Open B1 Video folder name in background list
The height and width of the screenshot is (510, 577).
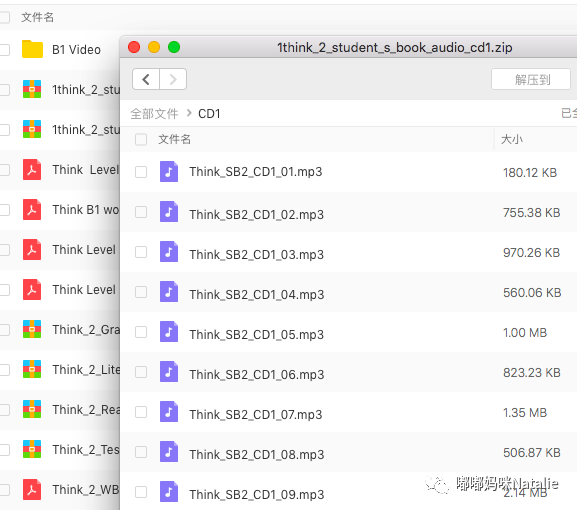[76, 49]
